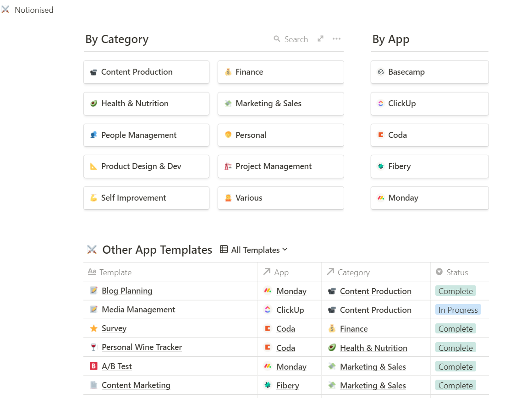Open the Health & Nutrition category card

click(x=146, y=104)
